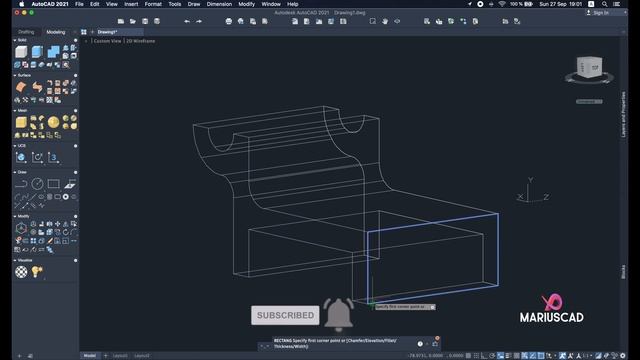Viewport: 640px width, 360px height.
Task: Select the blue Extrude tool
Action: [37, 52]
